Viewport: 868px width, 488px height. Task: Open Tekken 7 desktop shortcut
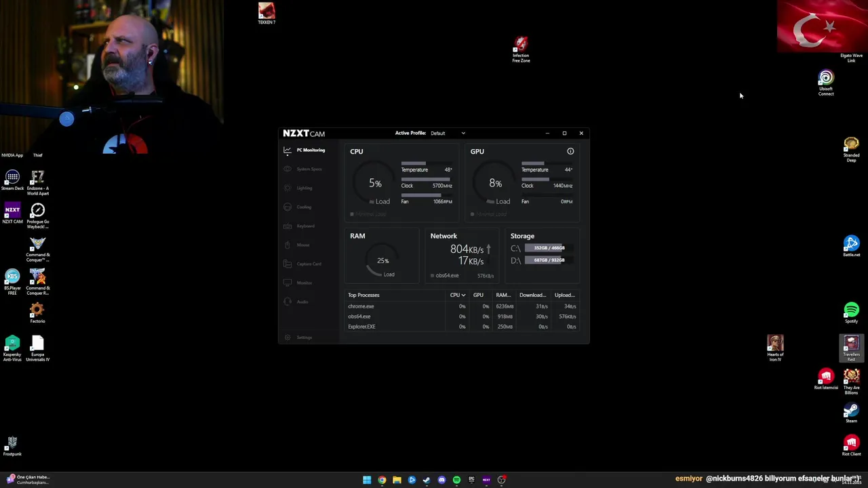pos(267,13)
